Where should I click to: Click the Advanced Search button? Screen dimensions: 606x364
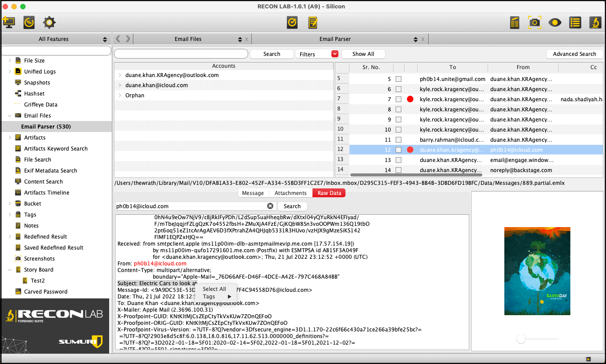click(x=574, y=54)
